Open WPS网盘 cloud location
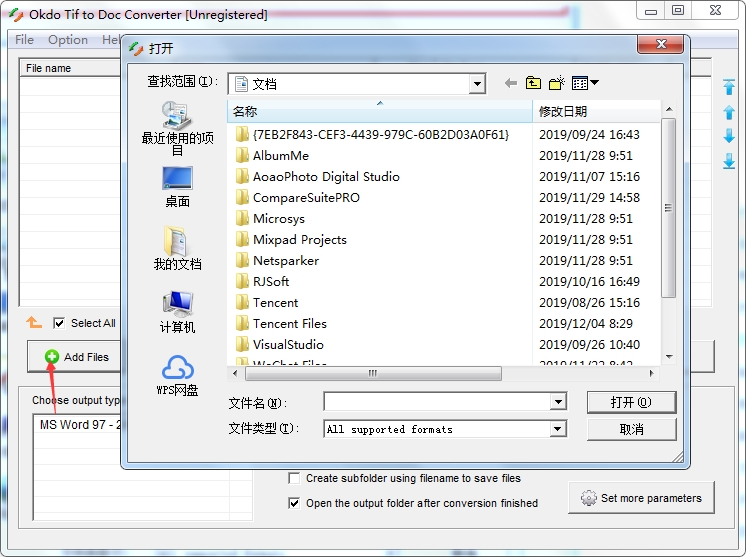 click(x=177, y=376)
